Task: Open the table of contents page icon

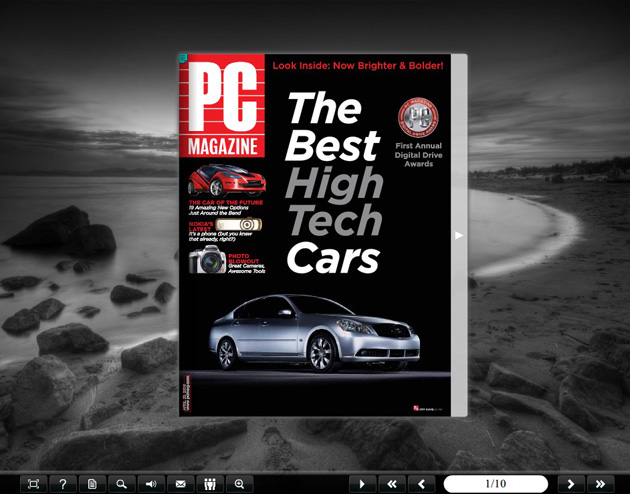Action: (x=92, y=484)
